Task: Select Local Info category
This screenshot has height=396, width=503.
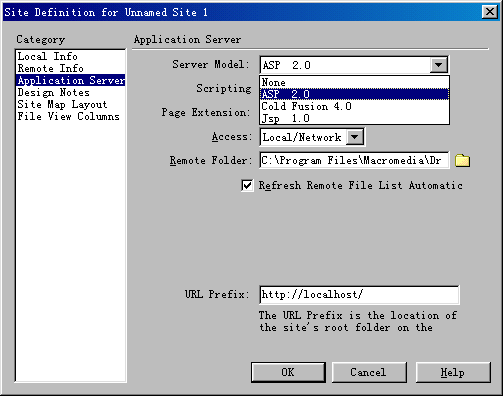Action: click(70, 56)
